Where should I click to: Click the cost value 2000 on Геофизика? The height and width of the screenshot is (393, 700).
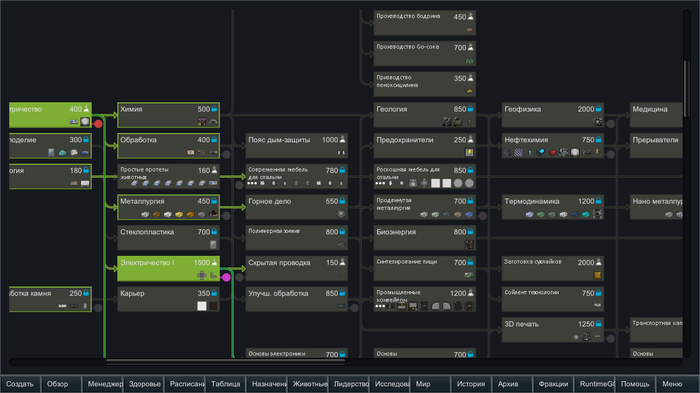point(586,109)
